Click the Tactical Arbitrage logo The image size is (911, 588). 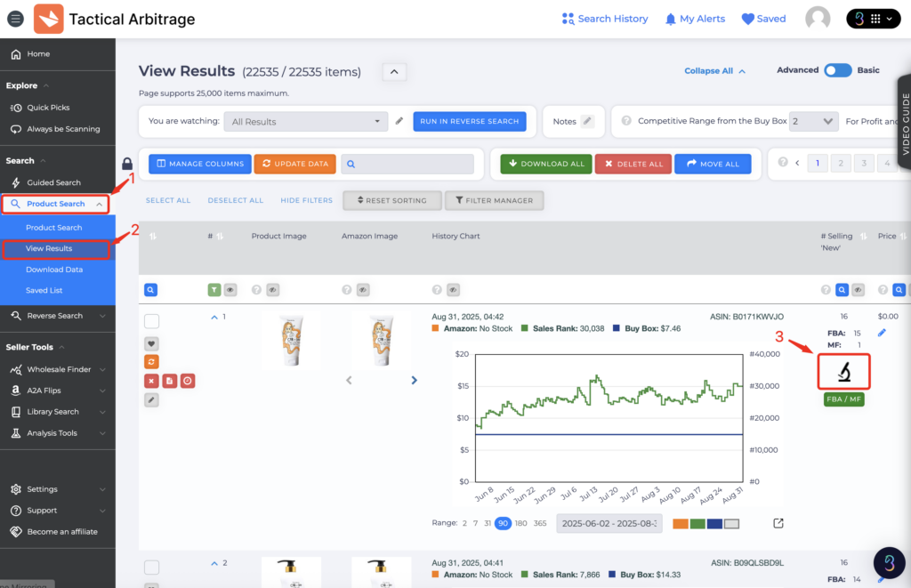tap(49, 19)
